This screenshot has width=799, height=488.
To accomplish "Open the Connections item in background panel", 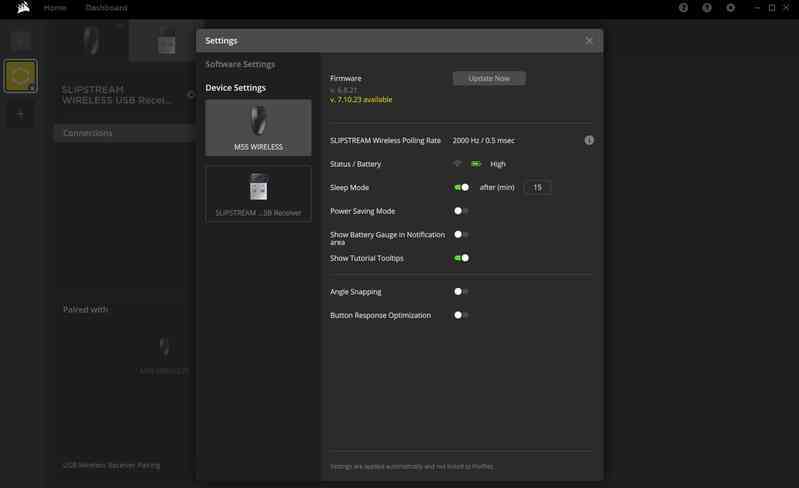I will tap(124, 133).
